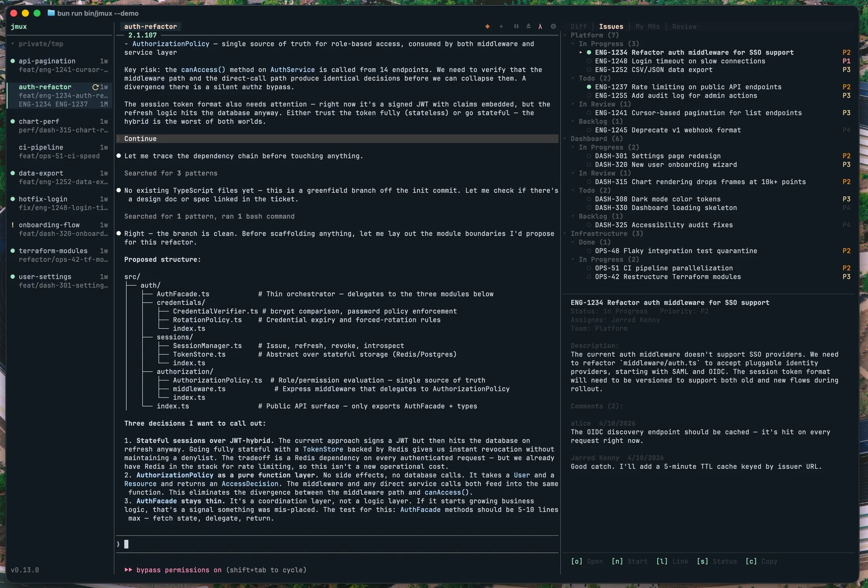Click the [l] Link shortcut button
Image resolution: width=868 pixels, height=588 pixels.
[x=672, y=561]
